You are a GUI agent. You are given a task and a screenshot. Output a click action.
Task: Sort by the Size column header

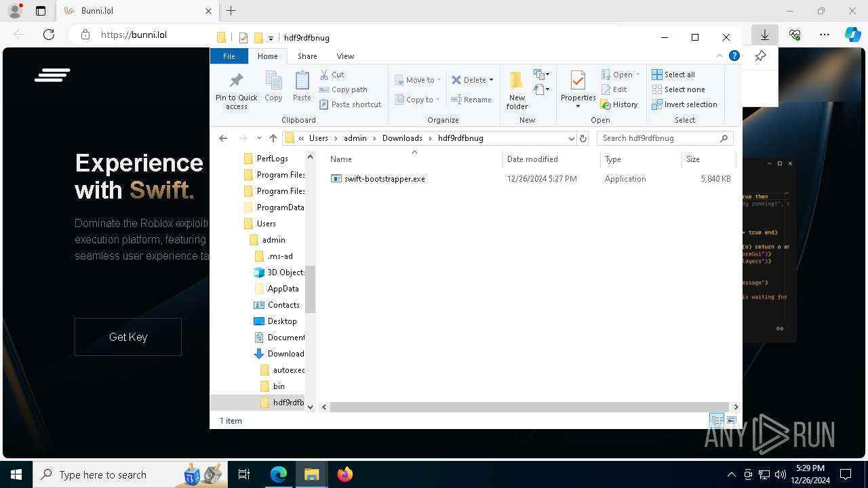pos(708,159)
